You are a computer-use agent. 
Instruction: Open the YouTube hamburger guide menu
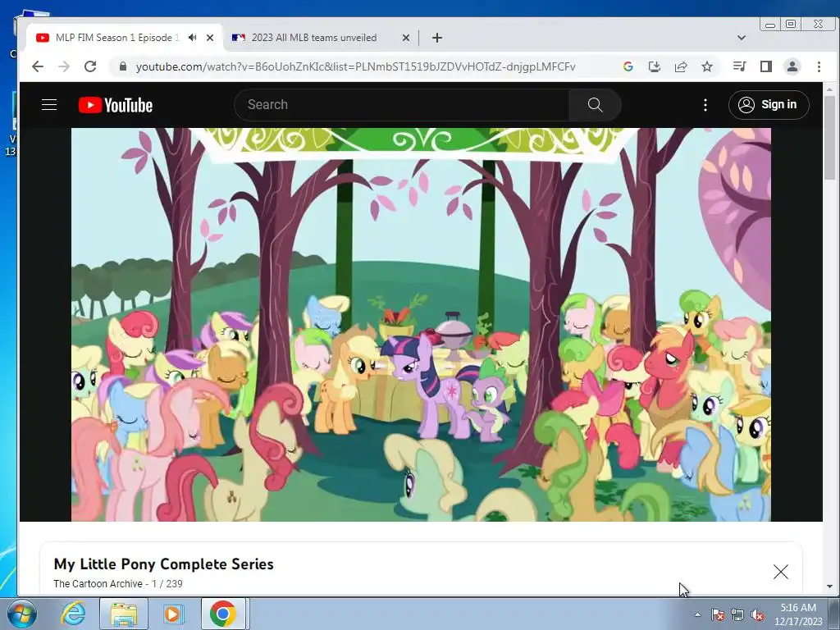coord(49,104)
